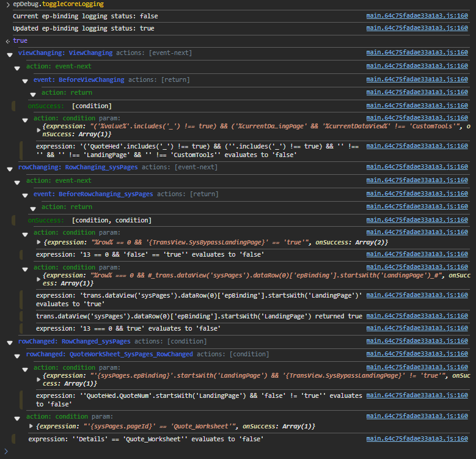Click the startsWith('LandingPage') evaluates to 'true' line
Viewport: 476px width, 459px height.
click(199, 299)
